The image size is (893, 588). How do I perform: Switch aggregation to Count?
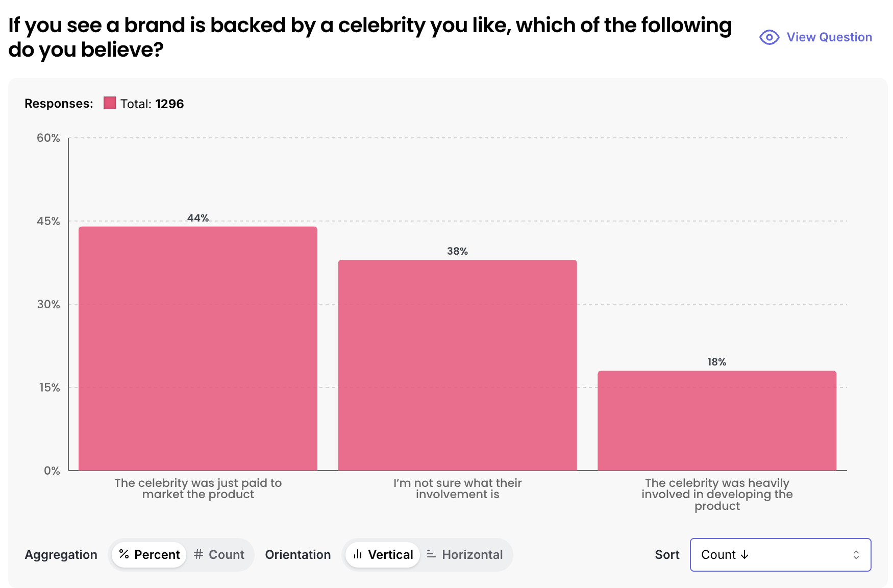click(219, 555)
